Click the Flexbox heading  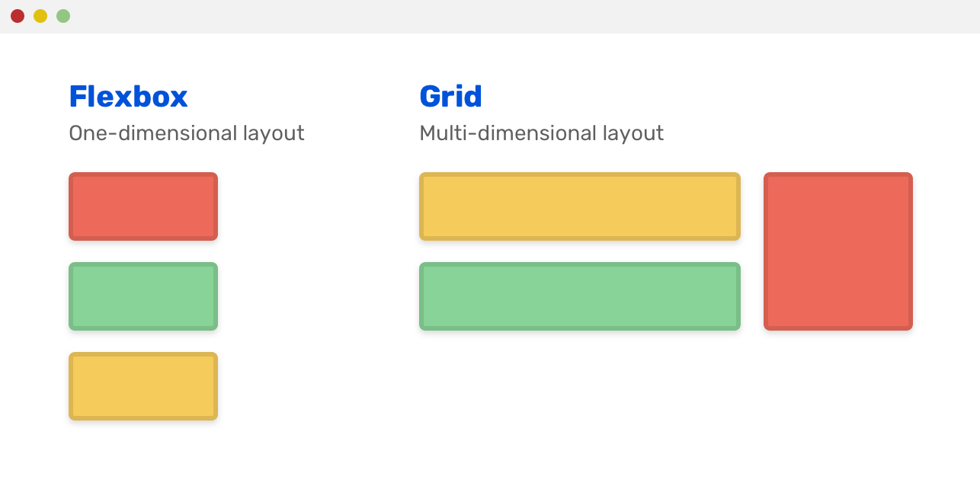click(128, 97)
